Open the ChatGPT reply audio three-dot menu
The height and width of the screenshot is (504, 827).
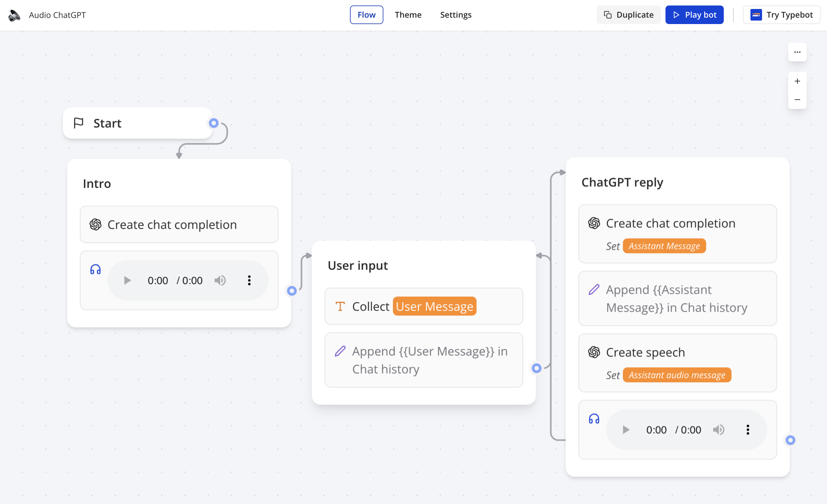click(x=748, y=430)
